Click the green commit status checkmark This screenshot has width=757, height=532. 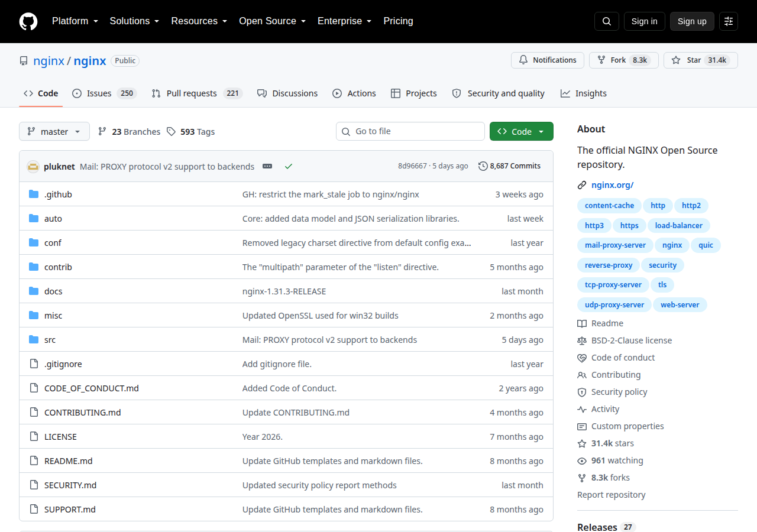tap(289, 166)
